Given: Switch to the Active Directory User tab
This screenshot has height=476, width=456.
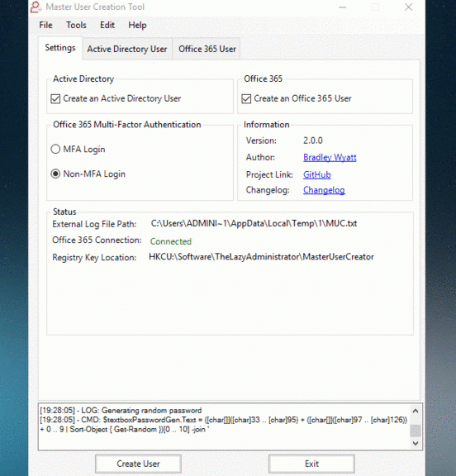Looking at the screenshot, I should [127, 49].
